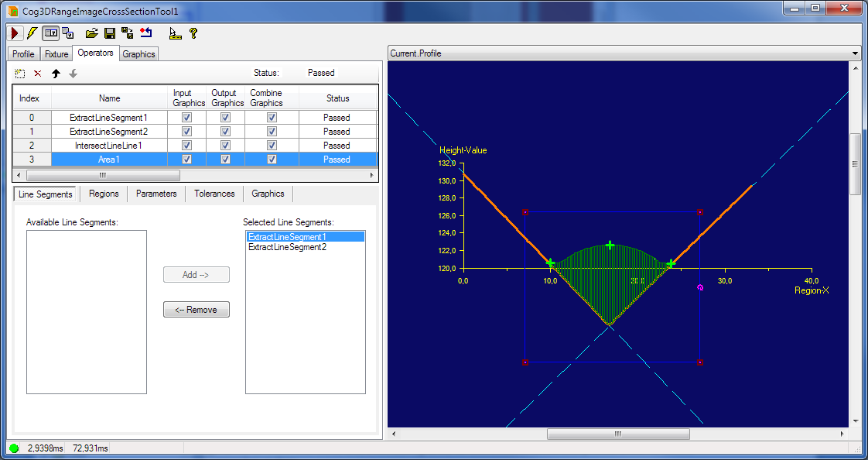
Task: Open a saved tool file
Action: (x=92, y=33)
